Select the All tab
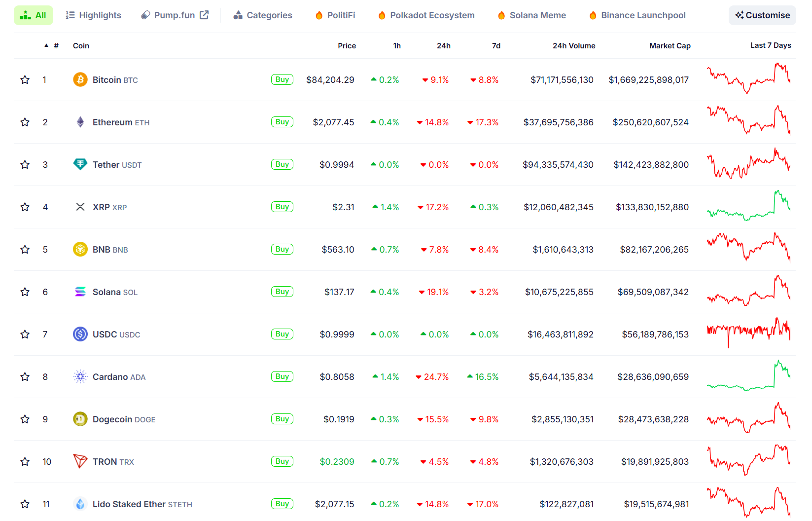Screen dimensions: 812x521 coord(34,15)
